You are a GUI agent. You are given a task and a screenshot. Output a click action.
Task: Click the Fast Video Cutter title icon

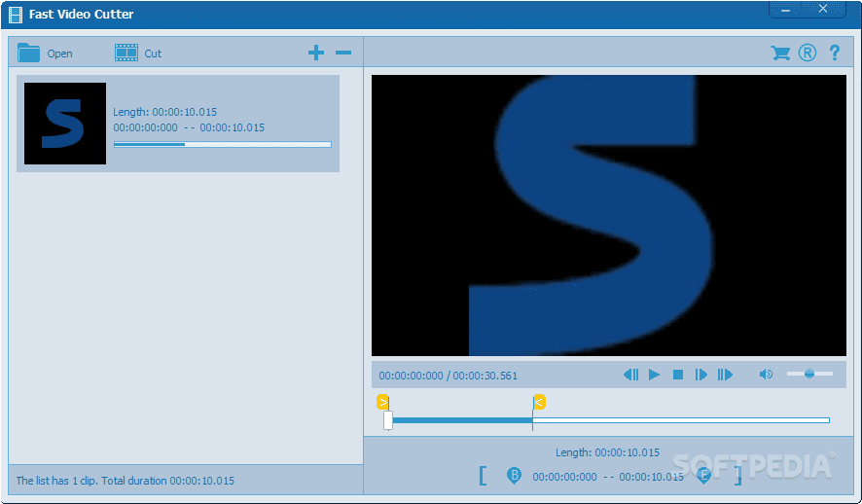[x=16, y=15]
